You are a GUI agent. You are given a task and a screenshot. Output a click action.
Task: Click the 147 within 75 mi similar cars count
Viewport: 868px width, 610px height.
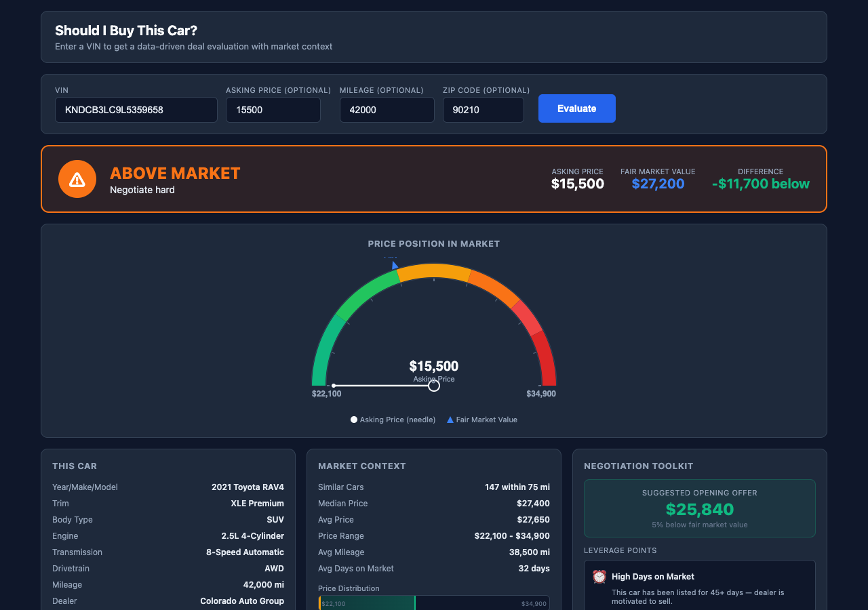(517, 487)
